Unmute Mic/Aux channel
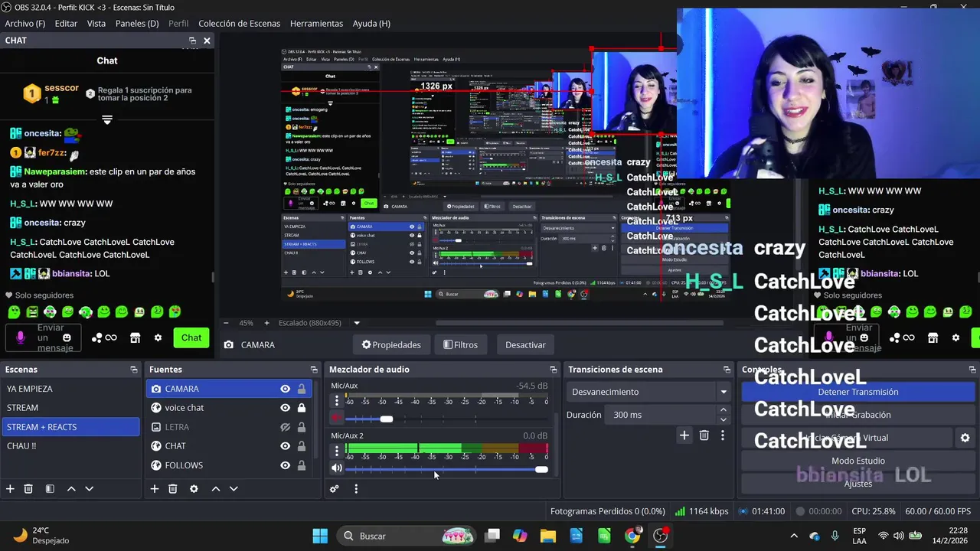Image resolution: width=980 pixels, height=551 pixels. point(336,418)
